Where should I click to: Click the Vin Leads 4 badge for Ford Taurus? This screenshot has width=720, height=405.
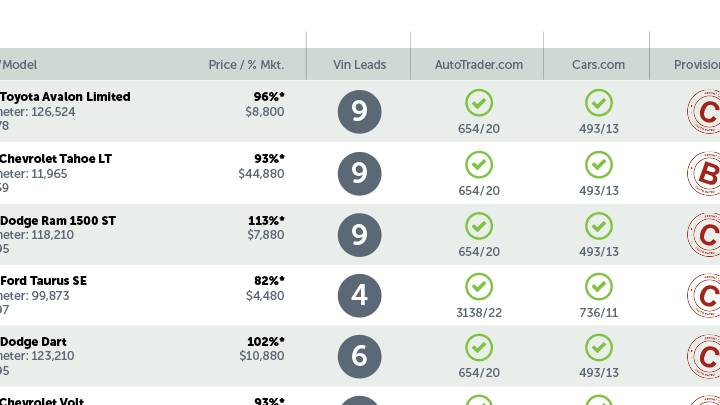360,296
